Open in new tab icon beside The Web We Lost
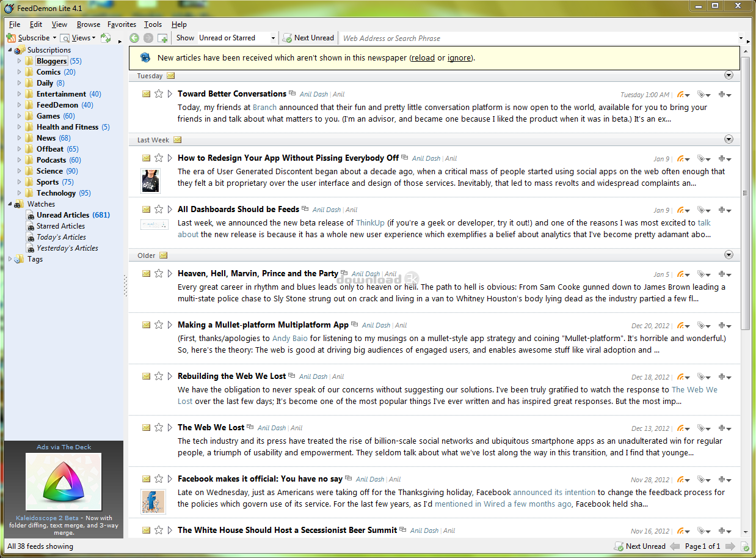The width and height of the screenshot is (756, 558). [x=250, y=427]
